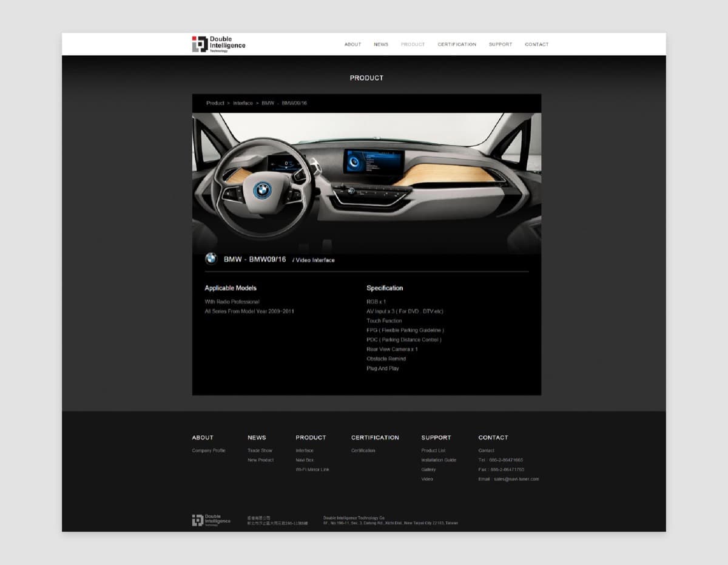Screen dimensions: 728x565
Task: Open the ABOUT menu in header
Action: 352,44
